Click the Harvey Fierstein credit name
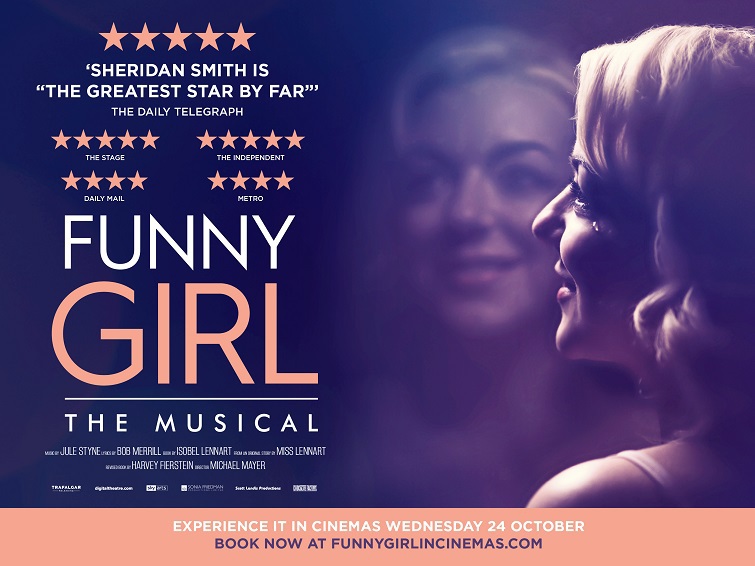The height and width of the screenshot is (566, 755). (162, 466)
